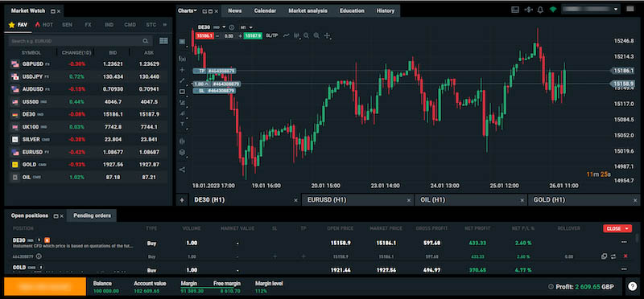Toggle Market Watch list view layout icon
Image resolution: width=644 pixels, height=299 pixels.
pyautogui.click(x=163, y=41)
